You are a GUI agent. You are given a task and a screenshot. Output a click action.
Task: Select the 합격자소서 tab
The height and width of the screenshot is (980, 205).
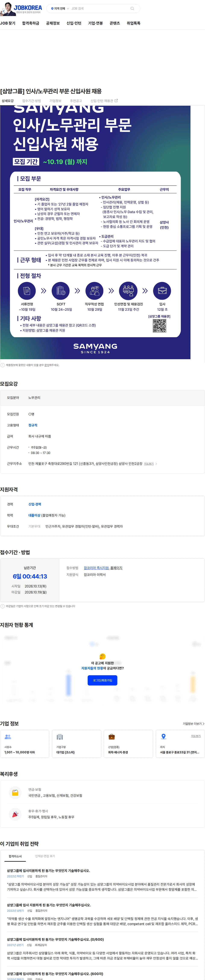point(15,856)
